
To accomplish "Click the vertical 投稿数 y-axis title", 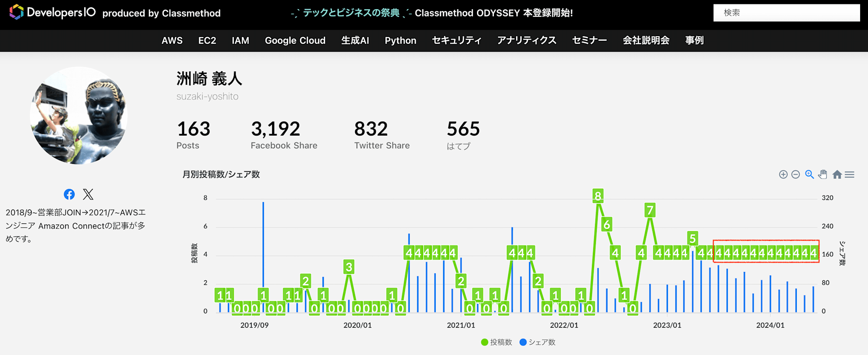I will (194, 253).
